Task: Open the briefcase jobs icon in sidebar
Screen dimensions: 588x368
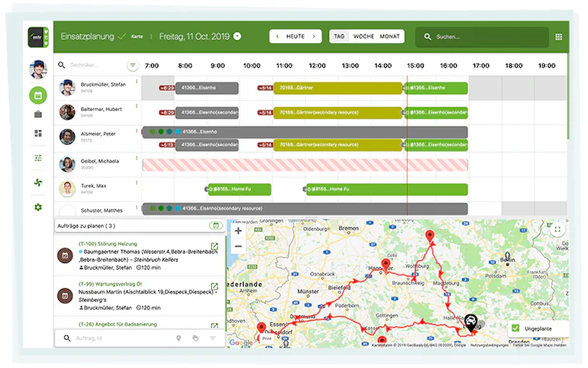Action: [x=38, y=114]
